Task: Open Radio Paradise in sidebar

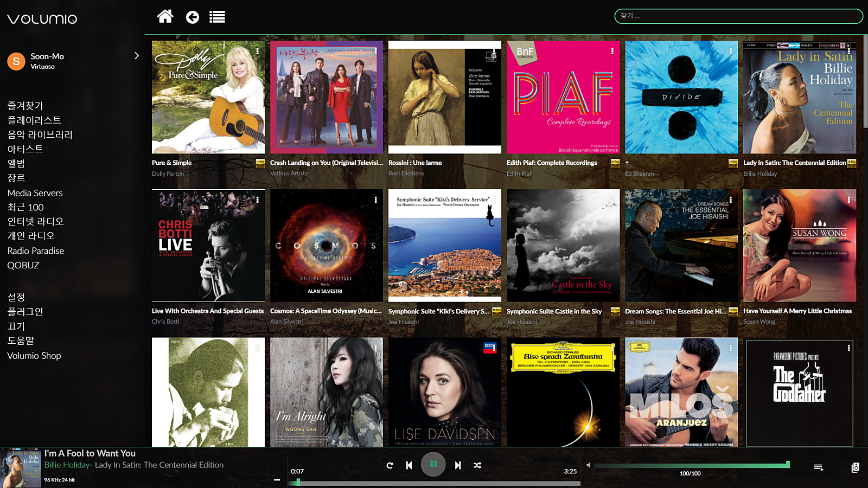Action: click(x=36, y=251)
